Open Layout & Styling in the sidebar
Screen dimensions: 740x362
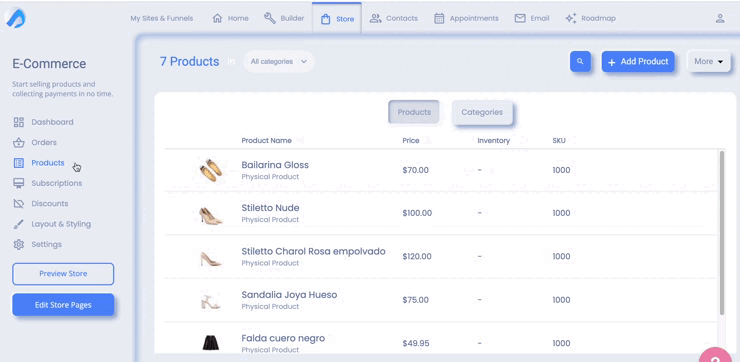[x=61, y=224]
